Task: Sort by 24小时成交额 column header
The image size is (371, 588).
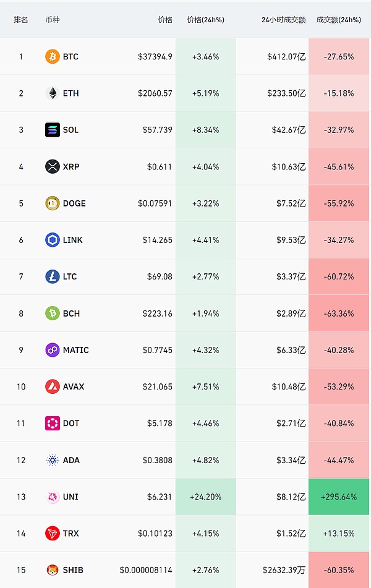Action: (x=283, y=20)
